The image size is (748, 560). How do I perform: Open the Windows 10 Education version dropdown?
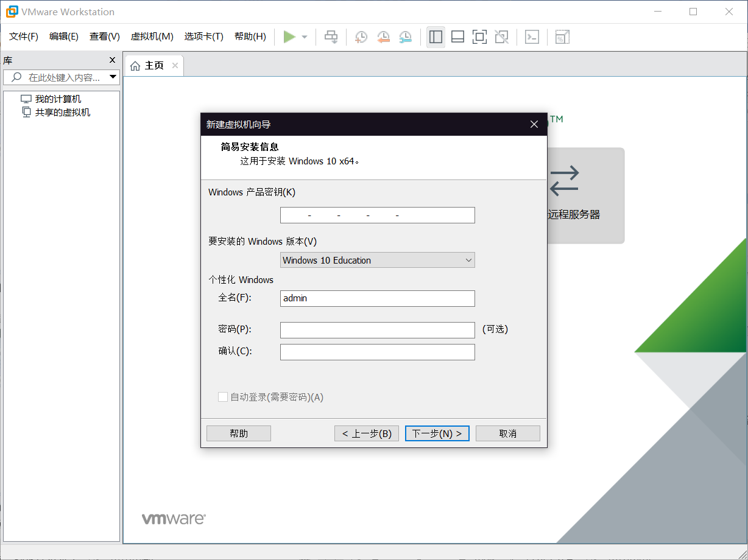click(378, 260)
